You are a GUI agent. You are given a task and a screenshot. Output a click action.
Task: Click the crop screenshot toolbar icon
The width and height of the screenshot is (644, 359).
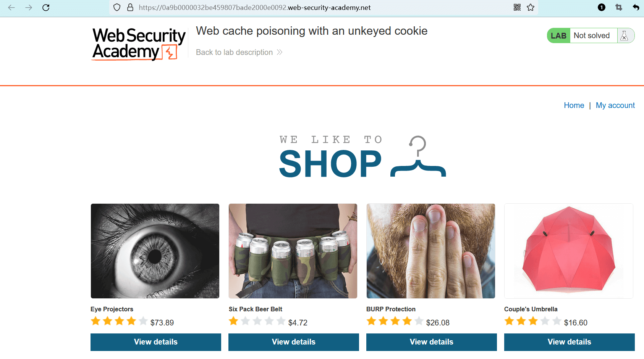(x=619, y=8)
